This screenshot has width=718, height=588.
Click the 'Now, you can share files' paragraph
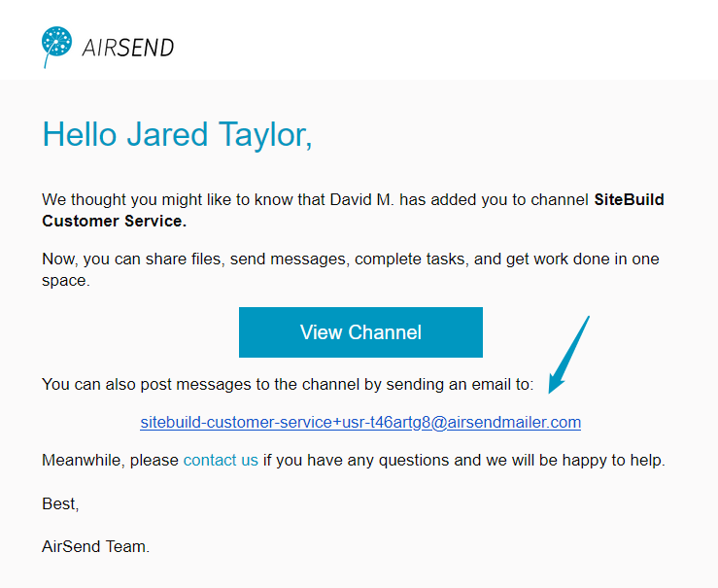(x=351, y=269)
